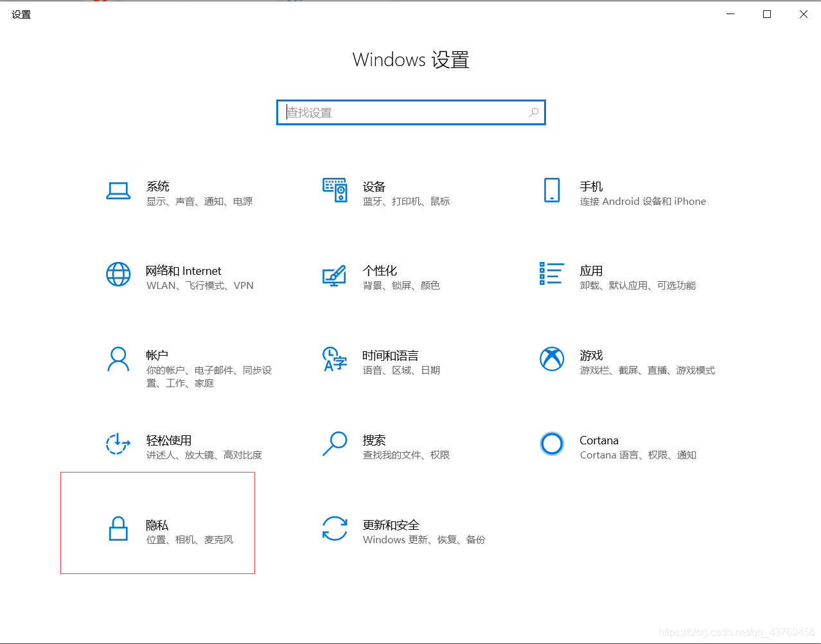821x644 pixels.
Task: Click the text WLAN、飞行模式、VPN
Action: coord(200,286)
